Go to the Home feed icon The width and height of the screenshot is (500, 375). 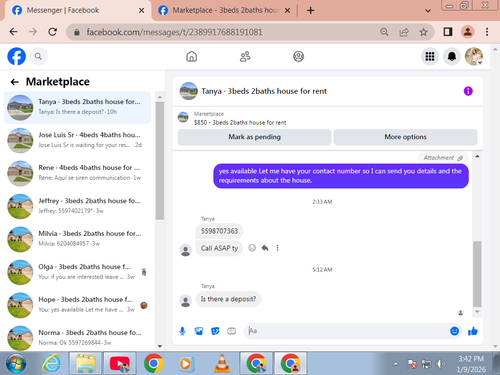191,56
